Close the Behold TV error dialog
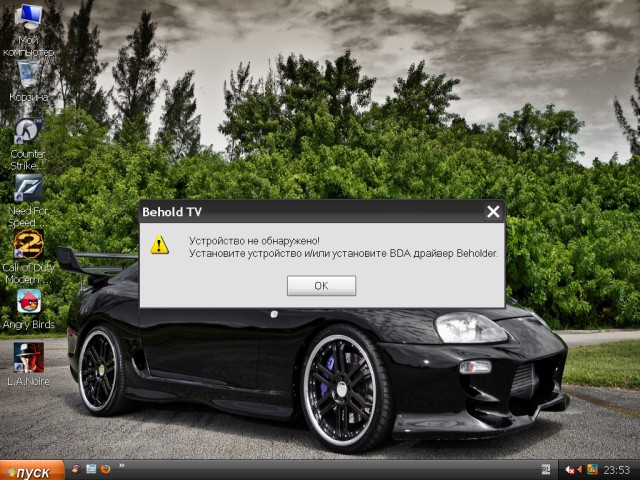The height and width of the screenshot is (480, 640). 492,212
